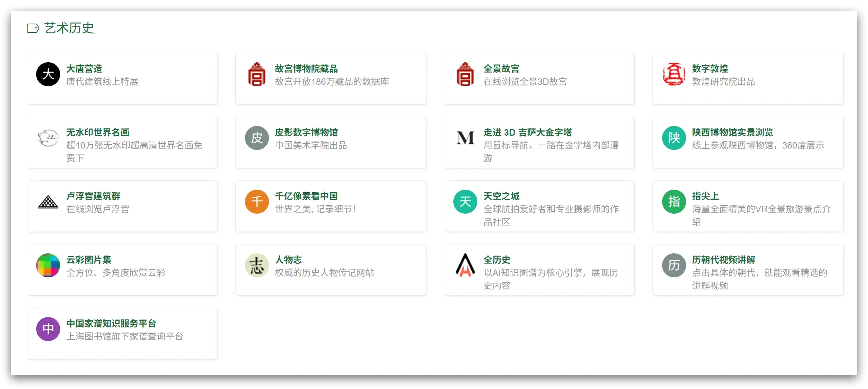Click the colorful 云彩图片集 icon
Image resolution: width=868 pixels, height=389 pixels.
pyautogui.click(x=48, y=266)
